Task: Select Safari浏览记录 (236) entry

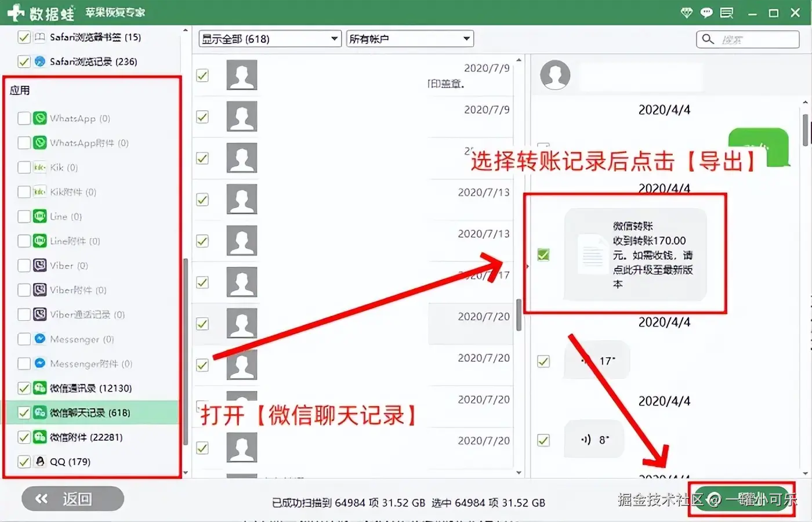Action: click(93, 61)
